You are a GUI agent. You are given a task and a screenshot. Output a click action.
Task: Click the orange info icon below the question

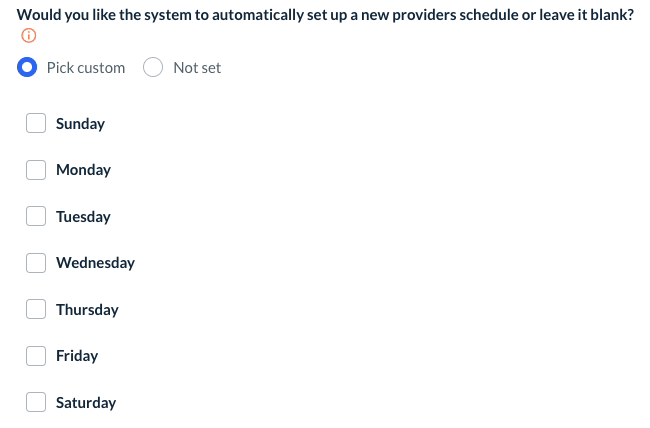click(28, 36)
